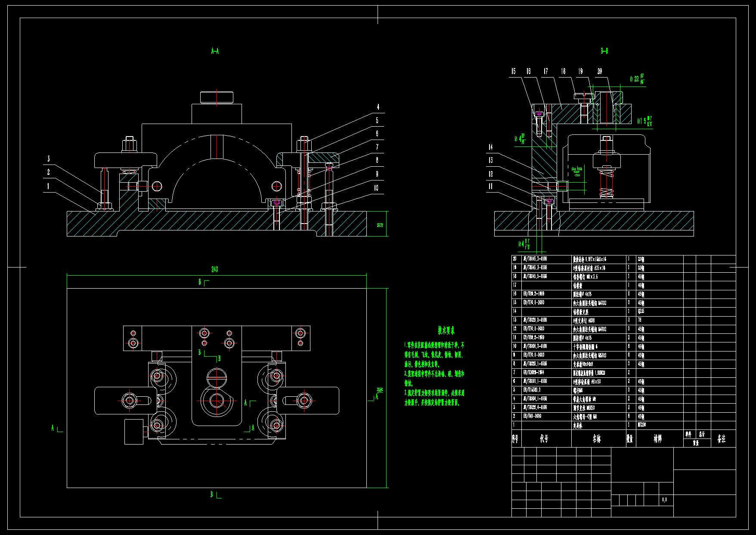Click the "总计" sub-header in parts list

coord(702,435)
